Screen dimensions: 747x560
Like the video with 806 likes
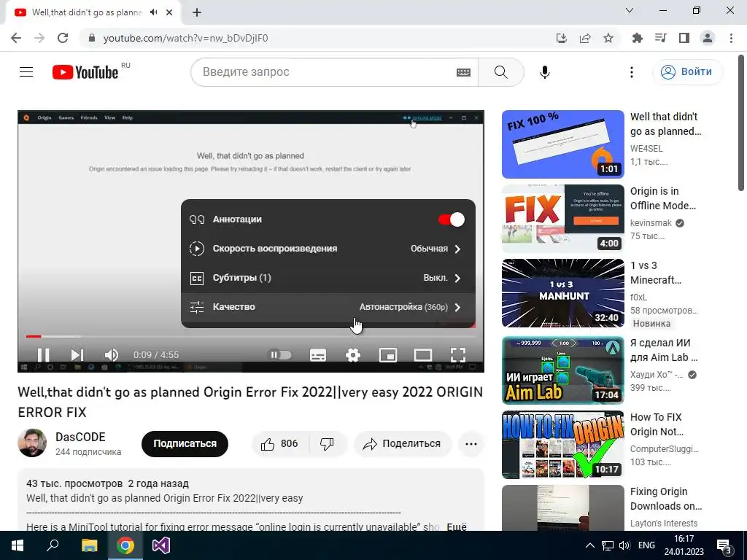tap(280, 444)
